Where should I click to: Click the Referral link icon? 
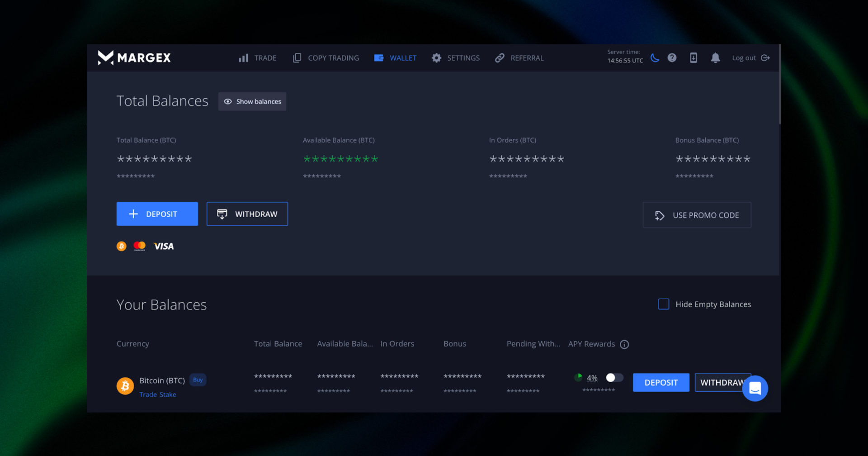[x=500, y=58]
